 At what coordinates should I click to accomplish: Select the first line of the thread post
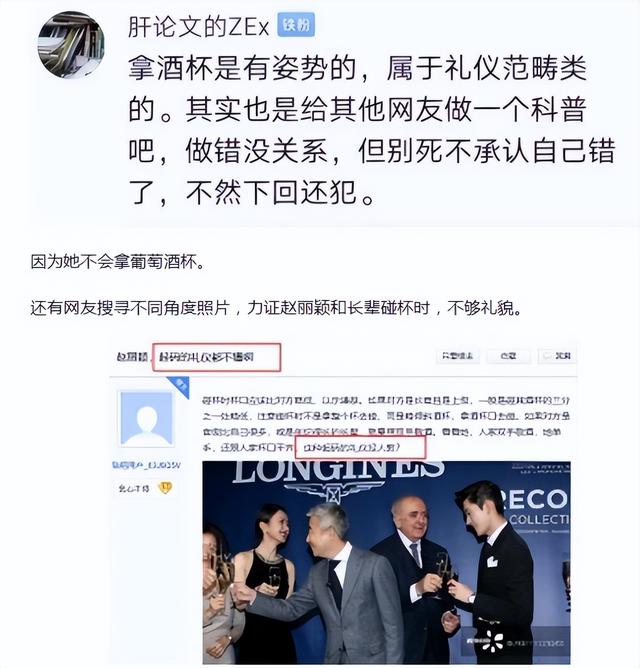click(x=386, y=401)
